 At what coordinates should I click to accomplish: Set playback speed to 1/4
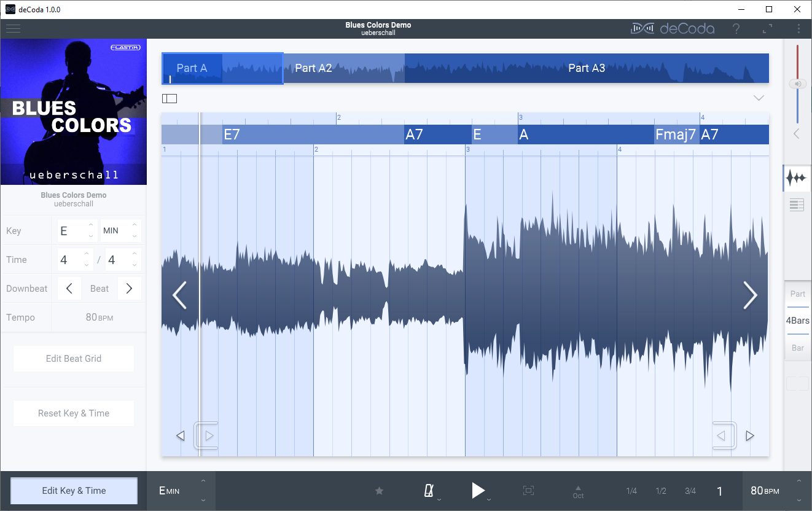coord(631,491)
